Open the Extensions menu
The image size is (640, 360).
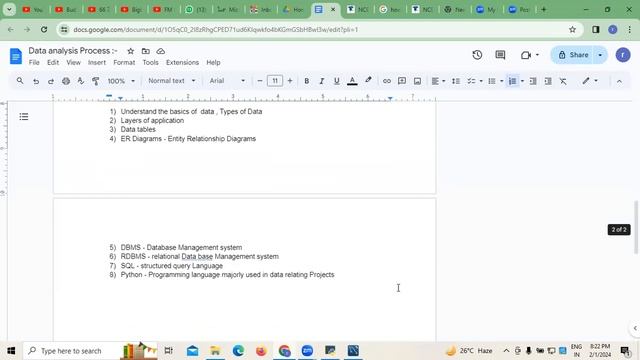(182, 62)
